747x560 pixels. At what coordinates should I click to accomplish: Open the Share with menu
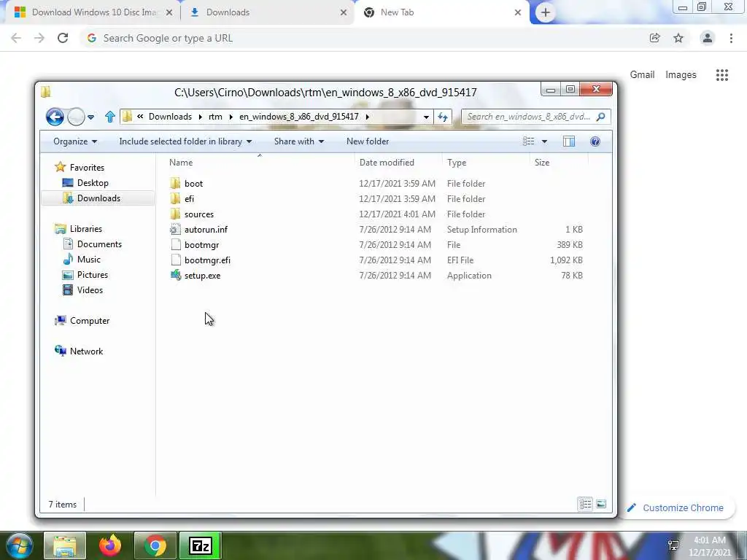coord(298,141)
